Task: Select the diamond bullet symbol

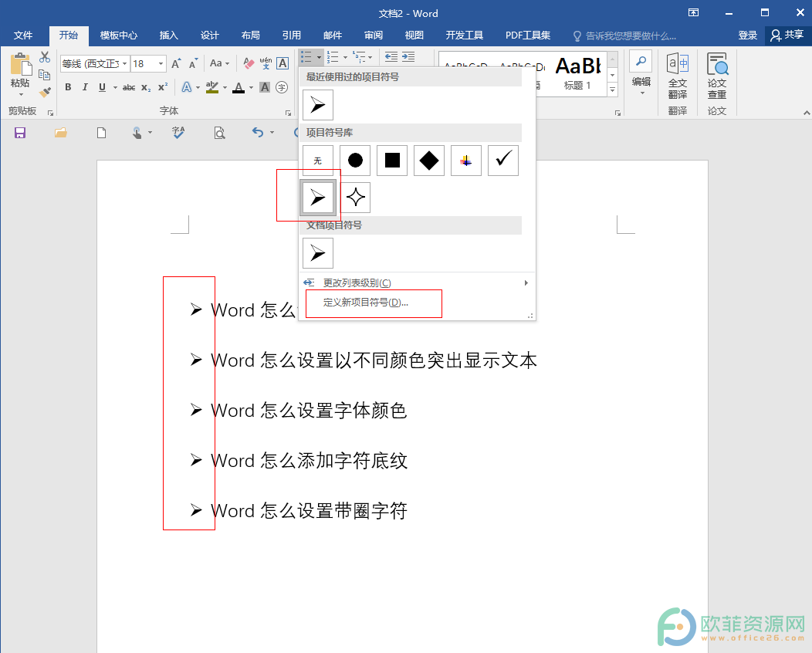Action: tap(429, 161)
